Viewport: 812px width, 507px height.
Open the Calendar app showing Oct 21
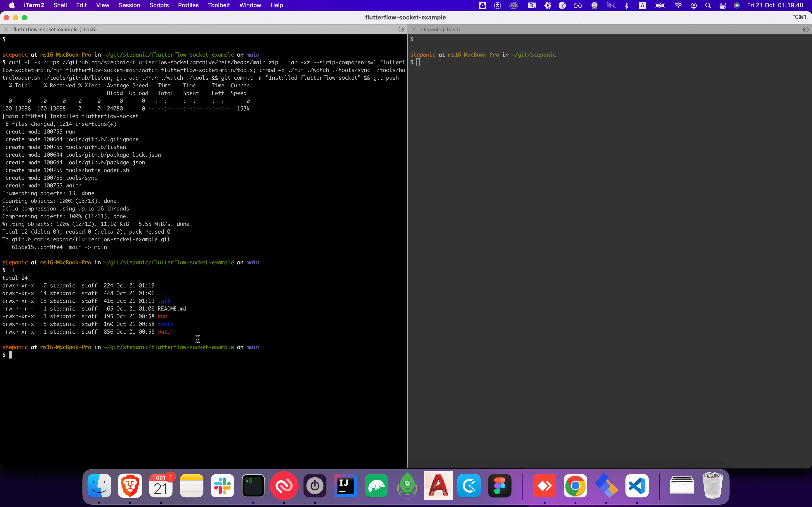[x=161, y=486]
